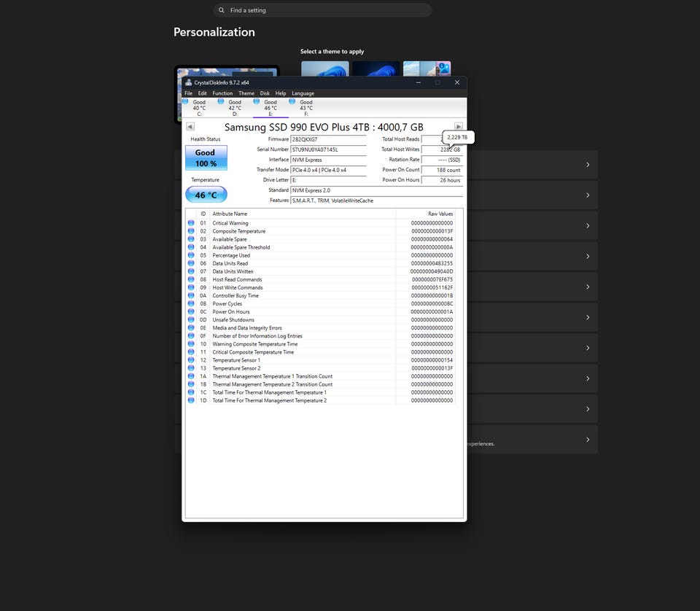Open the Disk menu
The height and width of the screenshot is (611, 700).
click(x=265, y=93)
